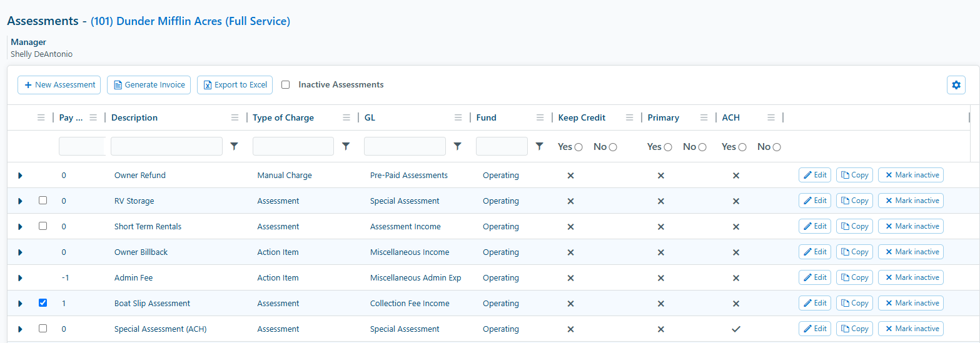Viewport: 980px width, 343px height.
Task: Expand the Owner Refund row
Action: [20, 176]
